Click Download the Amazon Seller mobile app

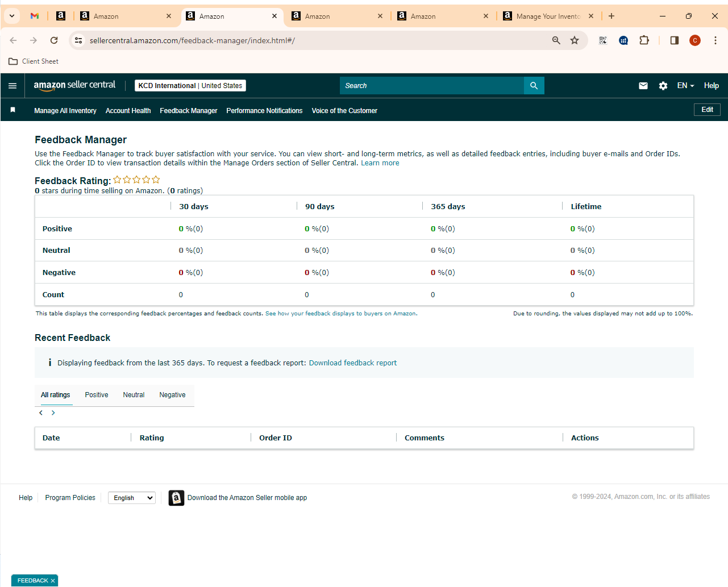247,498
